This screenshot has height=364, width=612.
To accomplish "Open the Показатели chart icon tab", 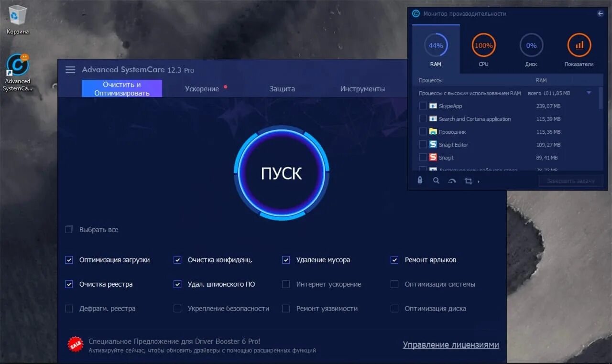I will 579,50.
